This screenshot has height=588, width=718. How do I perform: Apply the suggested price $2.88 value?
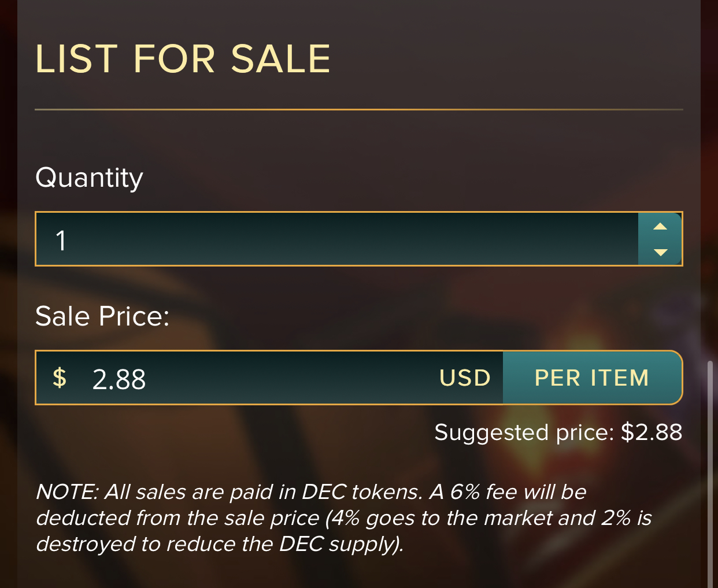tap(652, 432)
